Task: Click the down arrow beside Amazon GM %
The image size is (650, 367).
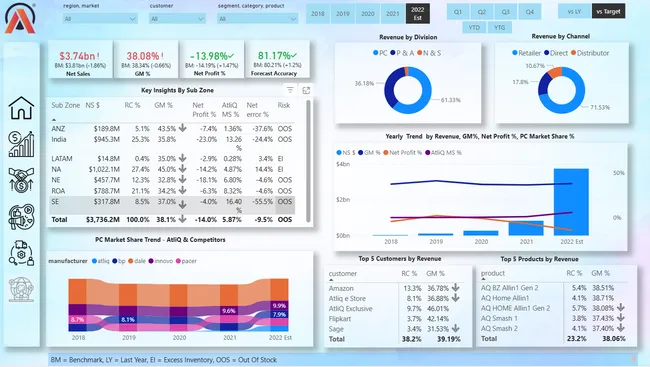Action: point(456,287)
